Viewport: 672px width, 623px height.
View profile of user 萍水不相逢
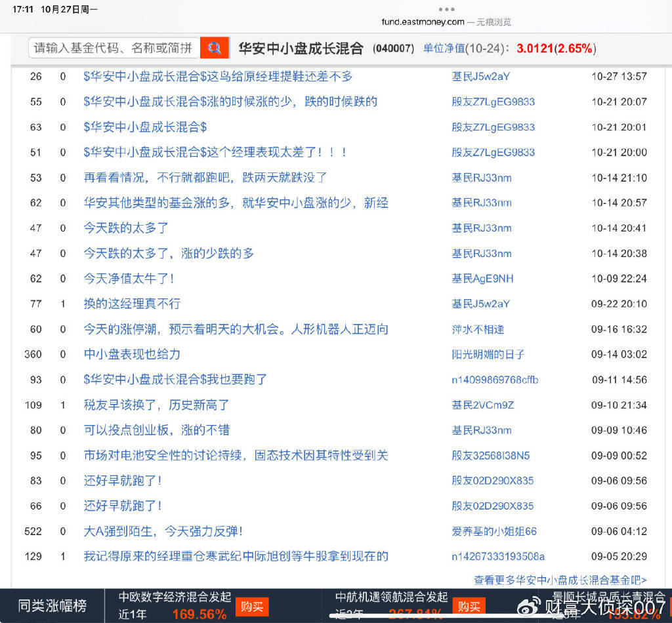[x=478, y=329]
